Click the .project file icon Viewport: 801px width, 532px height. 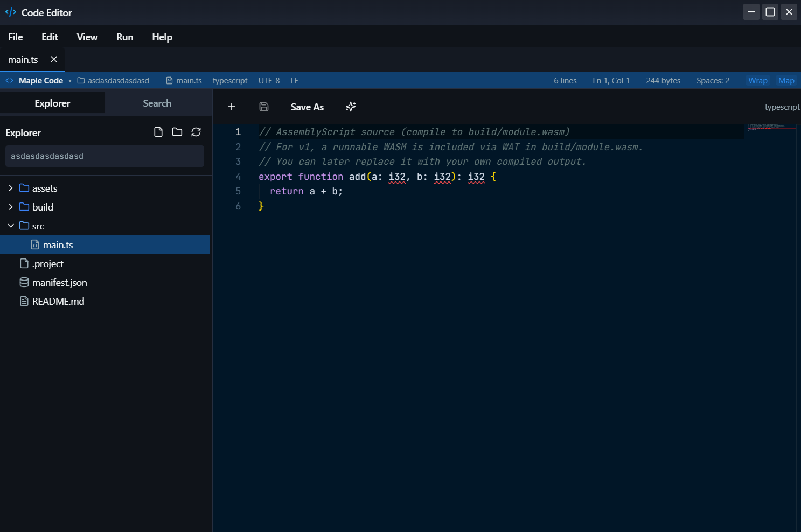tap(24, 263)
